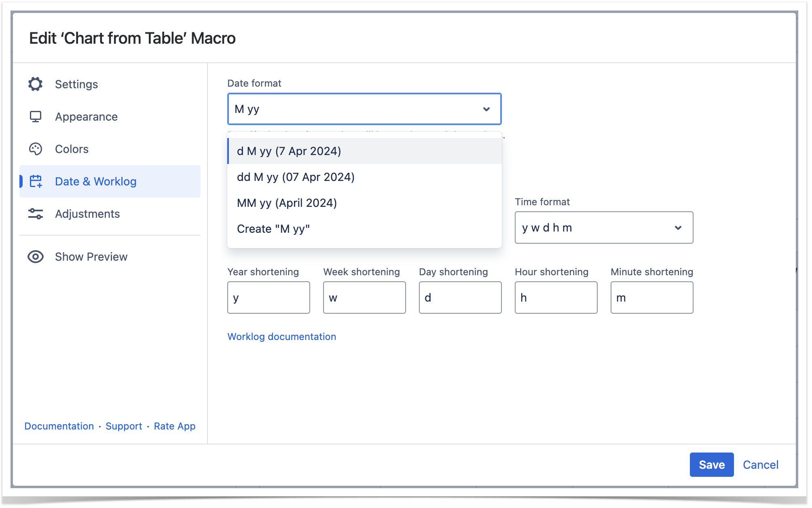
Task: Click the Minute shortening text box
Action: coord(651,298)
